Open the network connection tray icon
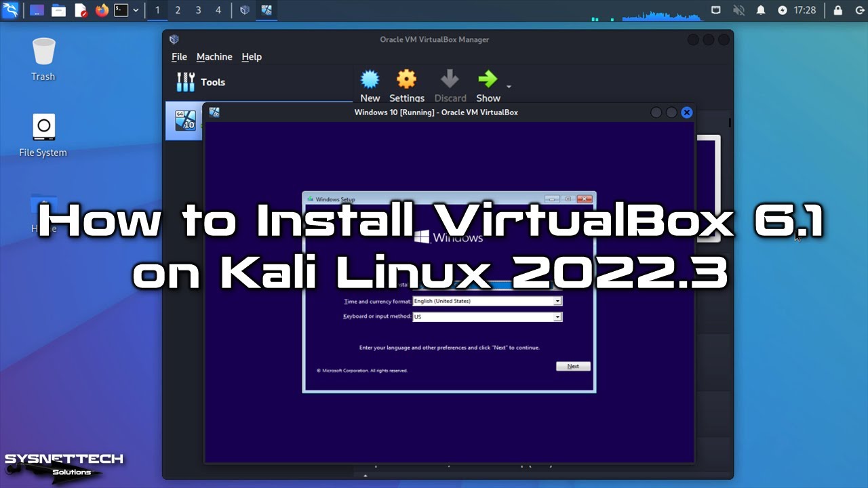 point(716,10)
